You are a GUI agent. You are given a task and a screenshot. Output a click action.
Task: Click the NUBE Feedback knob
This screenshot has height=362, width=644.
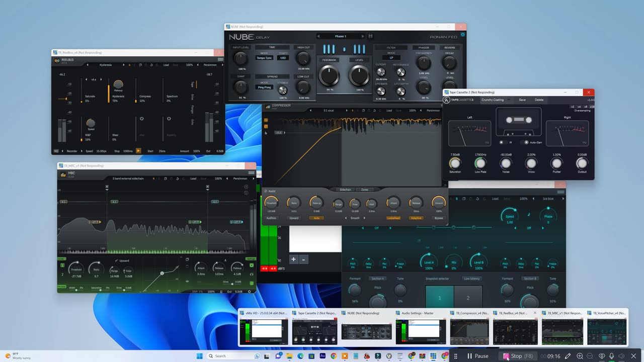tap(329, 76)
